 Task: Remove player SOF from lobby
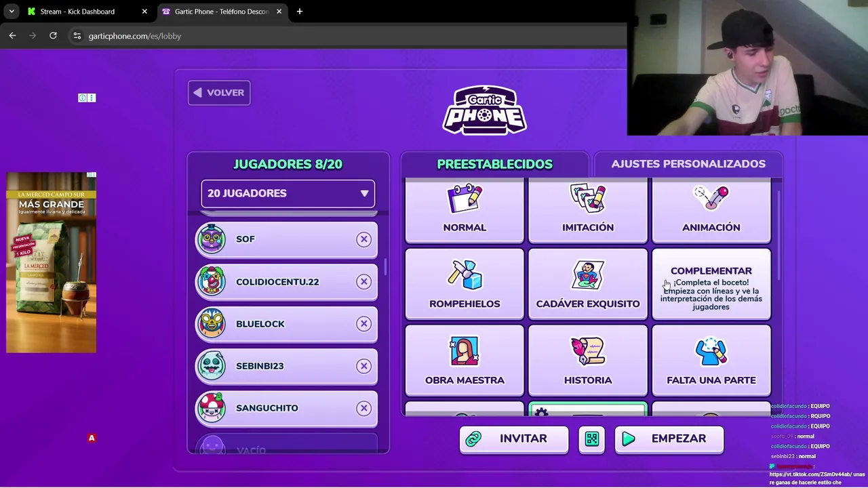point(364,239)
